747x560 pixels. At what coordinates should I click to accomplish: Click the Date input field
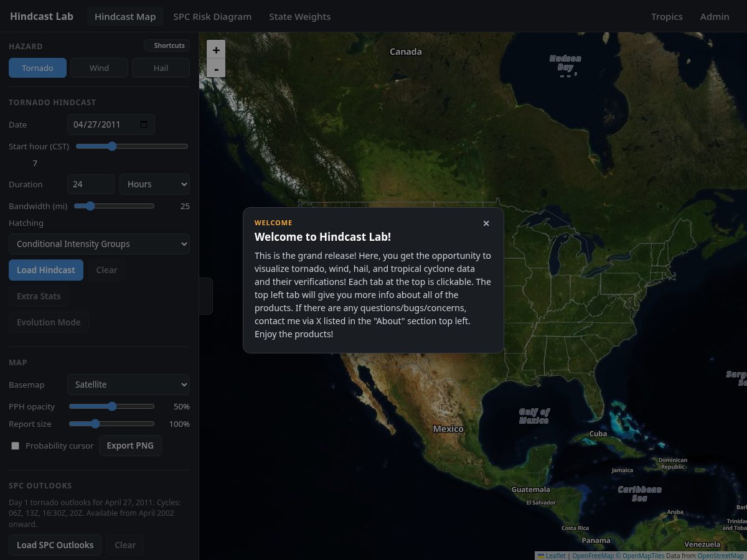pos(111,124)
